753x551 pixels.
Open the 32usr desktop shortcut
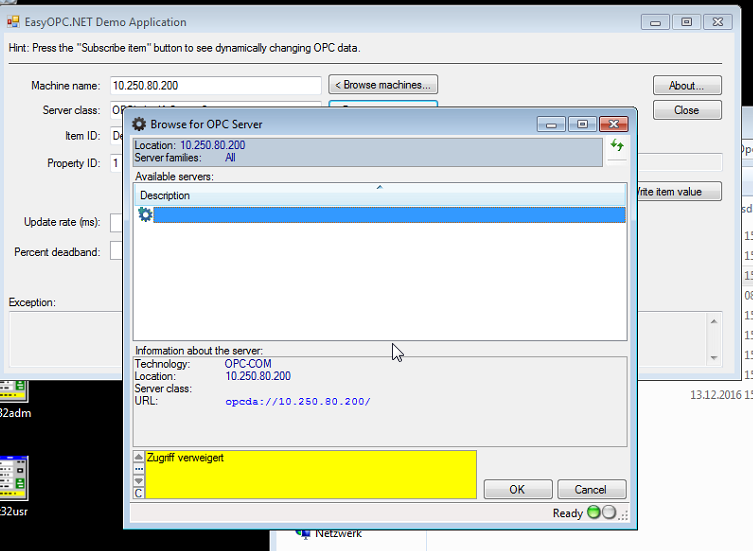pos(14,486)
